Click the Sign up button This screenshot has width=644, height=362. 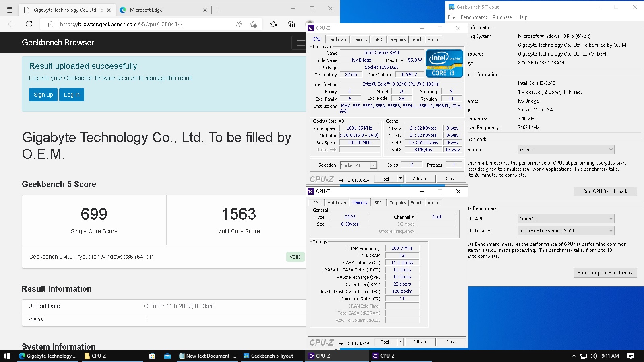point(43,95)
